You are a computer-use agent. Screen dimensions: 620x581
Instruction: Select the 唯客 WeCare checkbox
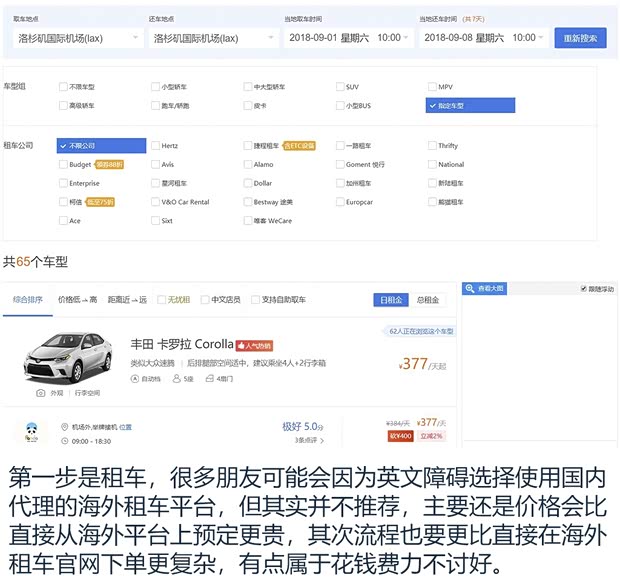coord(248,220)
